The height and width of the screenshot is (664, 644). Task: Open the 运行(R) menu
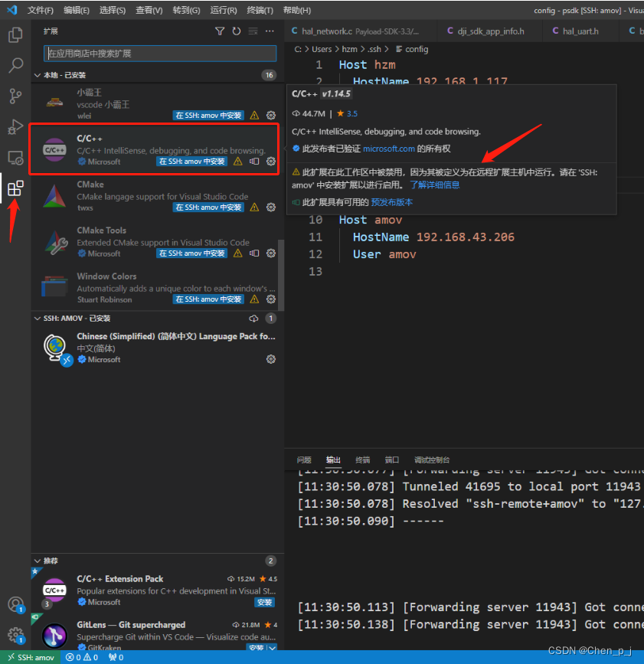[224, 10]
